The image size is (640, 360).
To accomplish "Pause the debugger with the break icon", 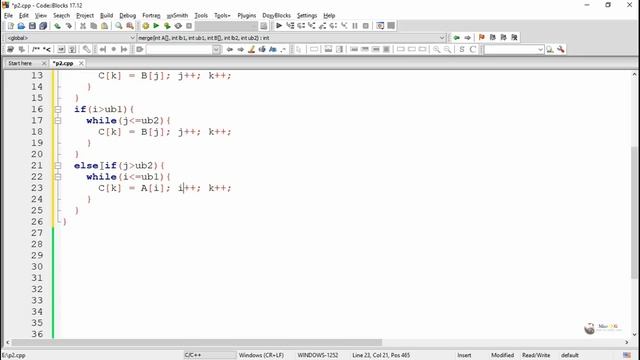I will (x=355, y=26).
